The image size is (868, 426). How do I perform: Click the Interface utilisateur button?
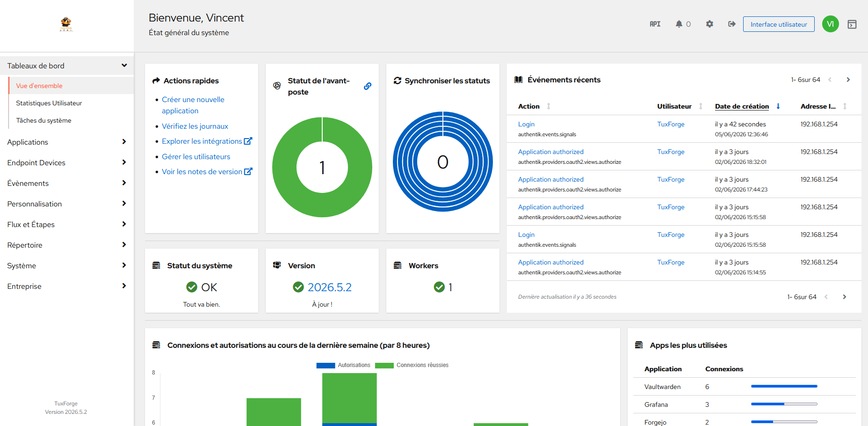[779, 24]
